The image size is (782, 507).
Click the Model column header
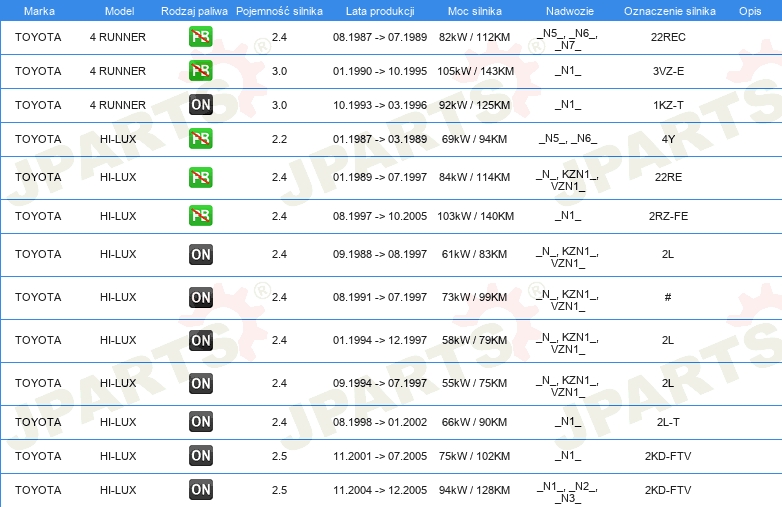[x=119, y=11]
